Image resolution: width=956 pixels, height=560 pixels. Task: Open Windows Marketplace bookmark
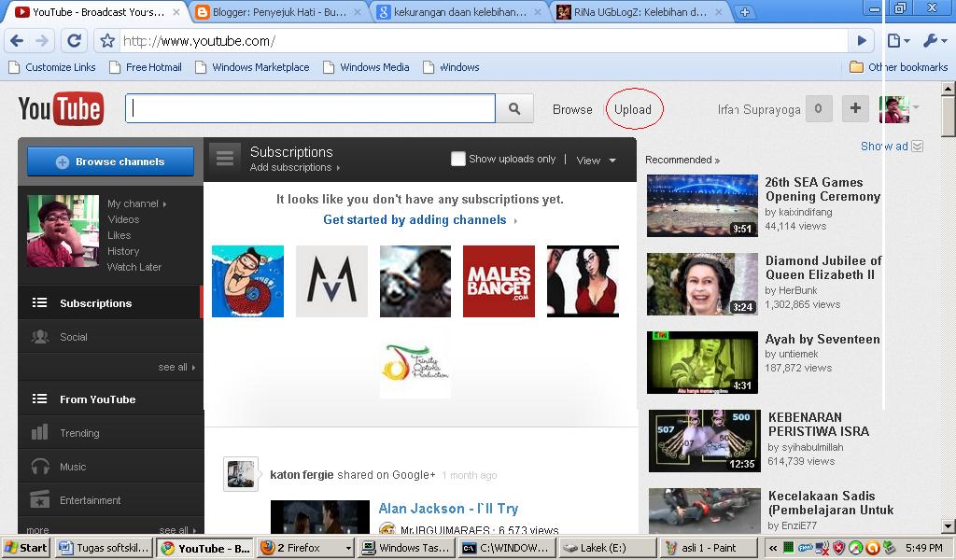coord(252,67)
